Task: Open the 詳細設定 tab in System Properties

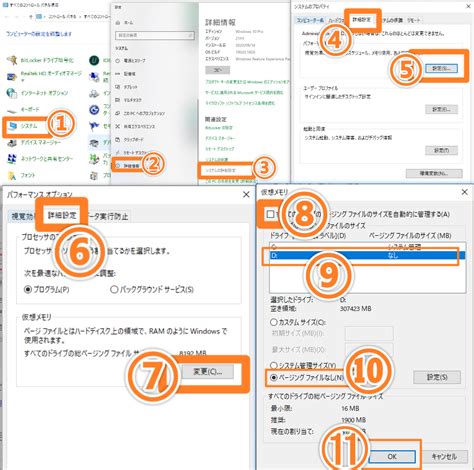Action: pyautogui.click(x=362, y=20)
